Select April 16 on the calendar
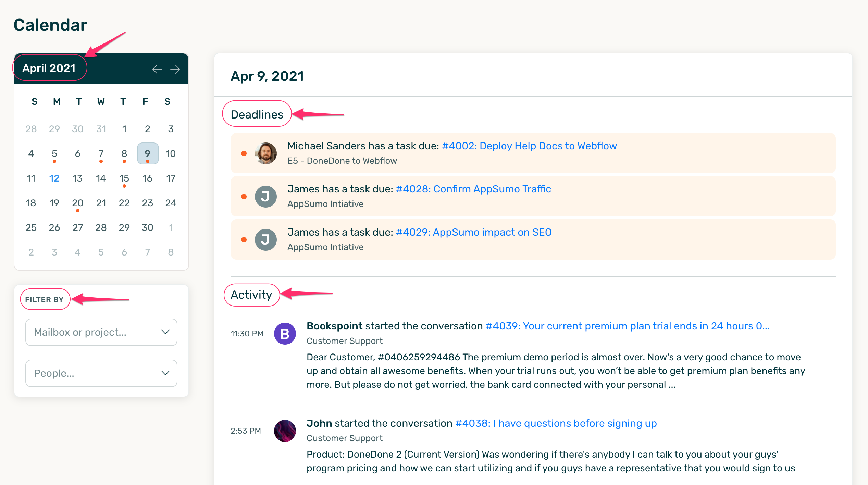The image size is (868, 485). coord(148,178)
